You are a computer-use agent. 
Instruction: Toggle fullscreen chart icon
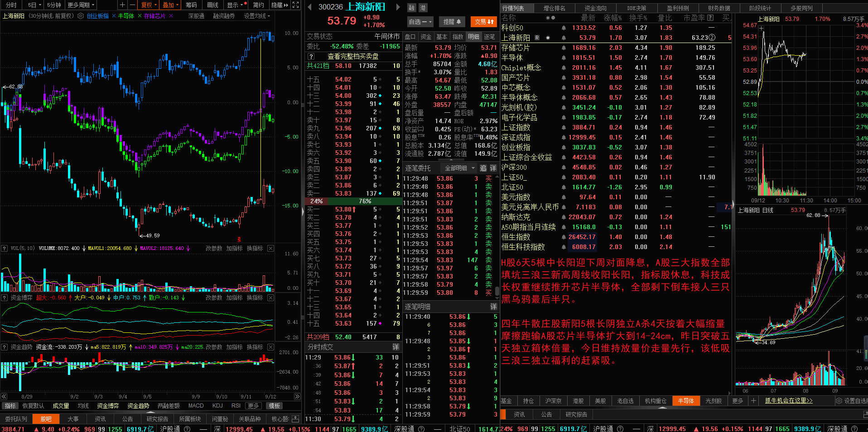click(x=295, y=5)
